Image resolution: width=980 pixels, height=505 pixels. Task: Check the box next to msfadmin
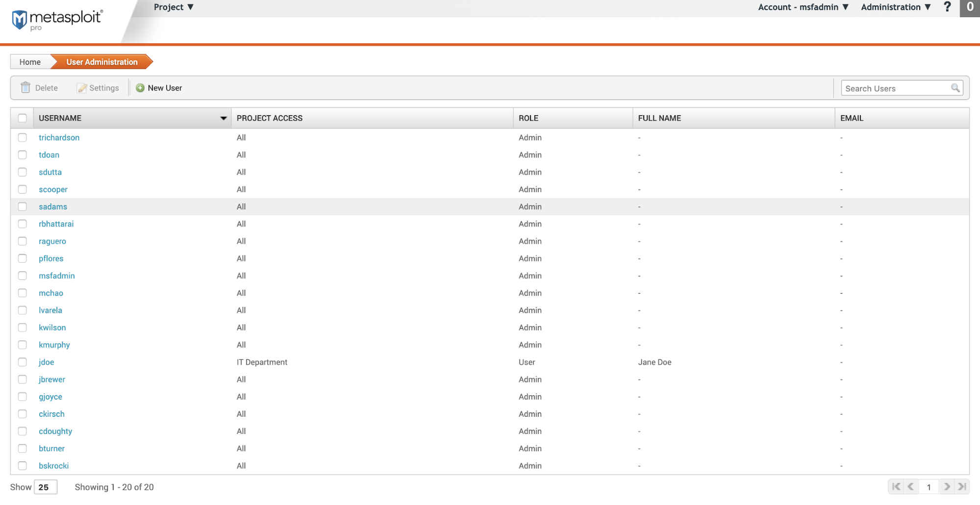tap(23, 276)
